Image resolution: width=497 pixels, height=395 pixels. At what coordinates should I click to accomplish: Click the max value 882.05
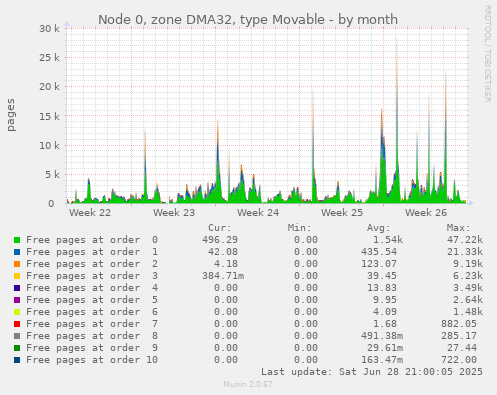[459, 324]
